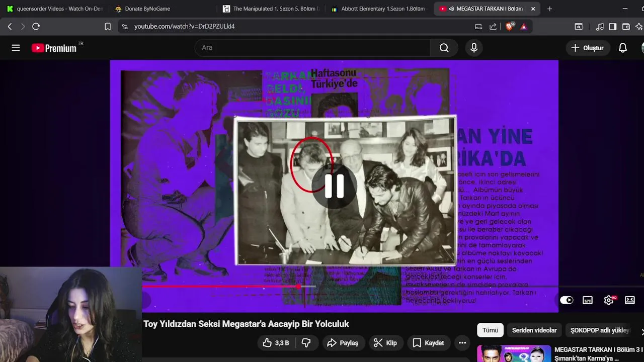Reload the current page
The image size is (644, 362).
pyautogui.click(x=36, y=27)
